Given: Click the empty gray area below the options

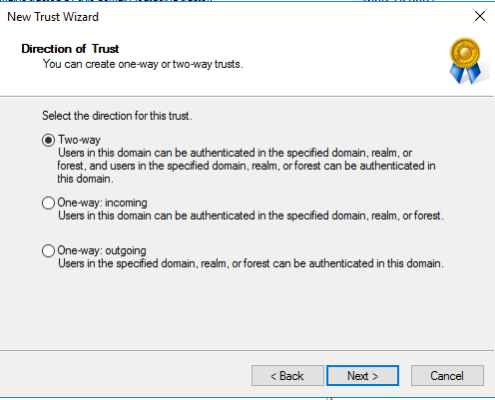Looking at the screenshot, I should click(247, 310).
